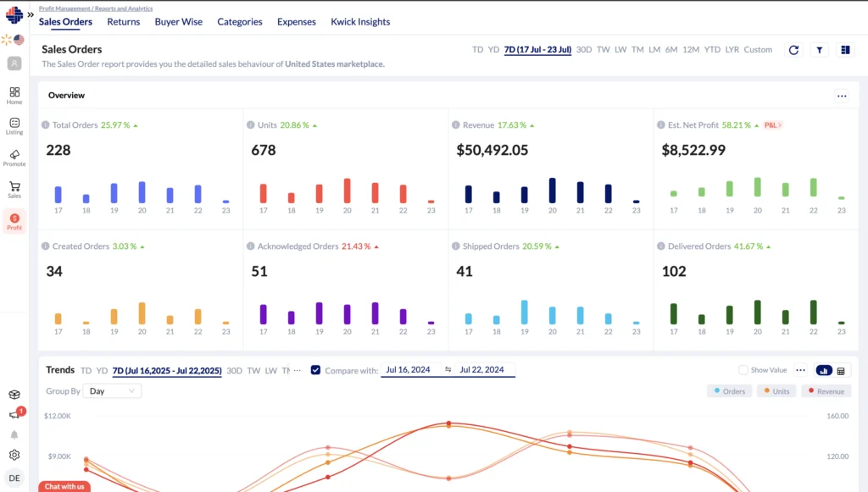Select the Profit sidebar icon

tap(14, 221)
